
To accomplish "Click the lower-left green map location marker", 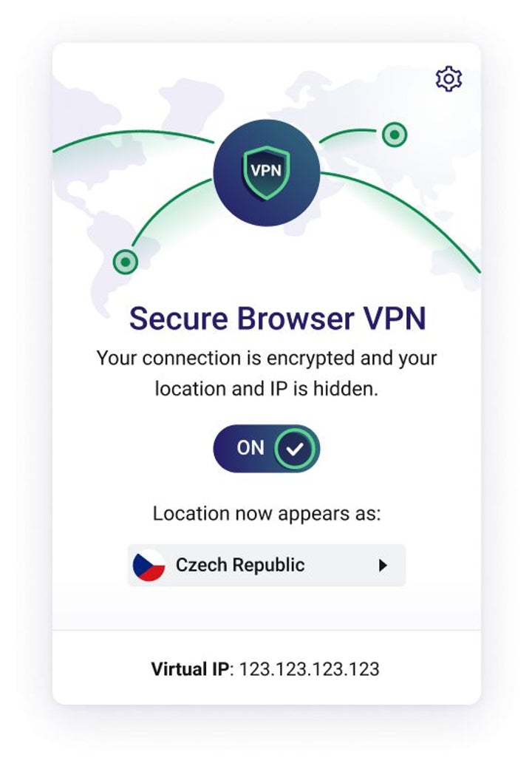I will [126, 262].
